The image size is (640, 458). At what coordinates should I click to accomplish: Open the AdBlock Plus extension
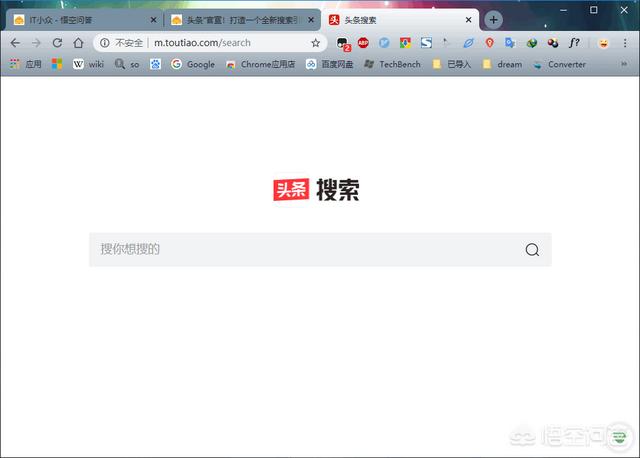pos(363,42)
